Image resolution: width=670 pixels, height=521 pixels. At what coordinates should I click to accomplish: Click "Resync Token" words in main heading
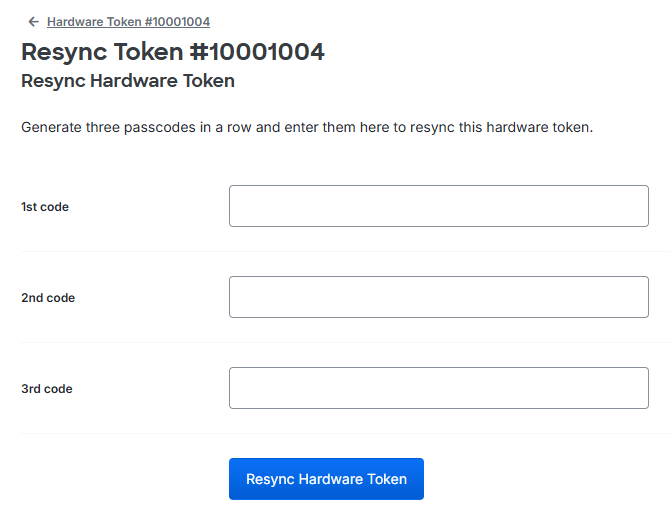102,52
